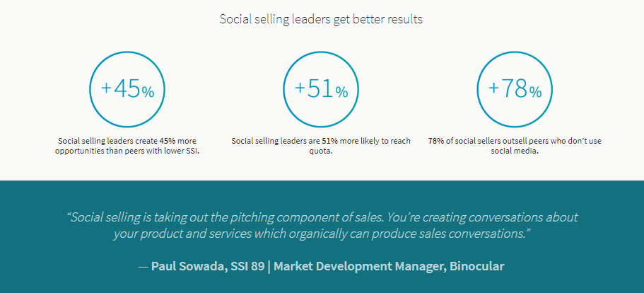The height and width of the screenshot is (293, 644).
Task: Click the "78% of social sellers outsell" line
Action: pyautogui.click(x=515, y=141)
